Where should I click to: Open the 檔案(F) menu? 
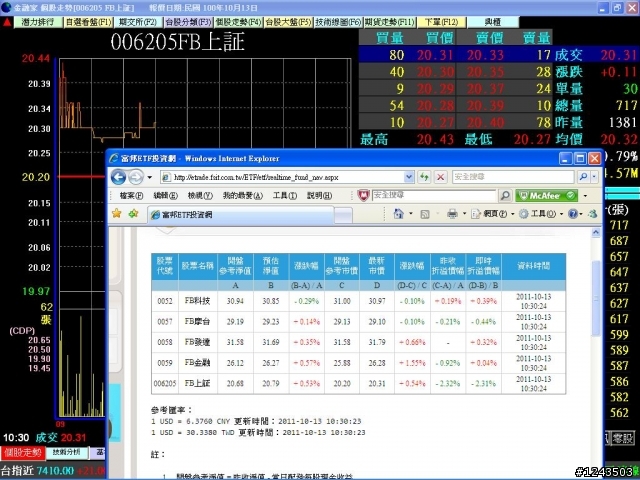131,196
